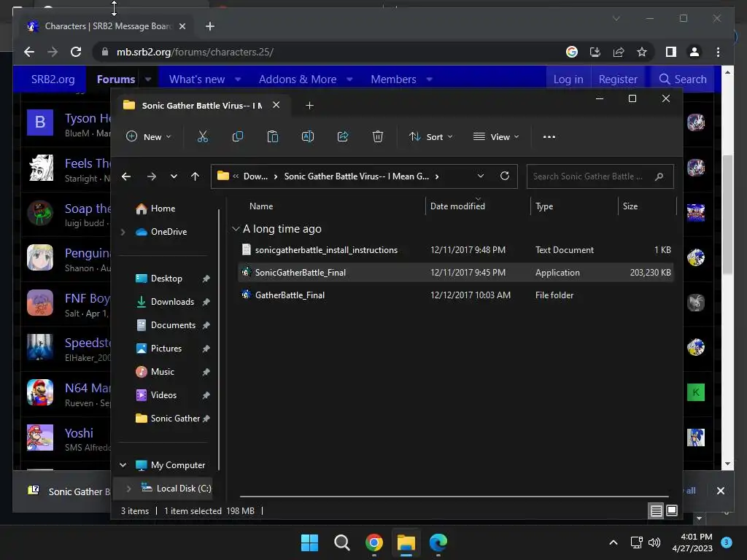Collapse the 'A long time ago' group
The image size is (747, 560).
(x=236, y=229)
